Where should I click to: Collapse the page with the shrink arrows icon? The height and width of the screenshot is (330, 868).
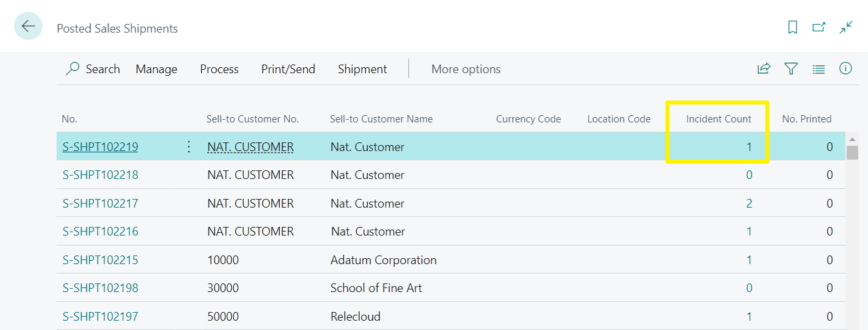click(x=846, y=27)
